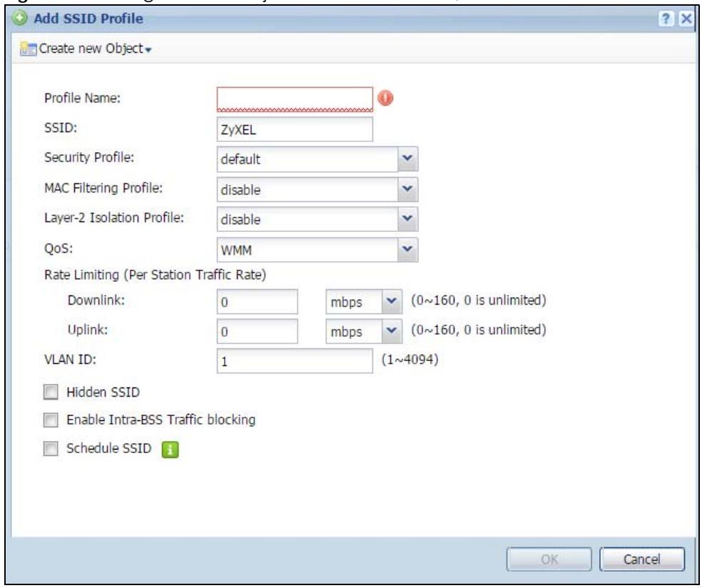
Task: Expand the QoS dropdown arrow
Action: tap(407, 249)
